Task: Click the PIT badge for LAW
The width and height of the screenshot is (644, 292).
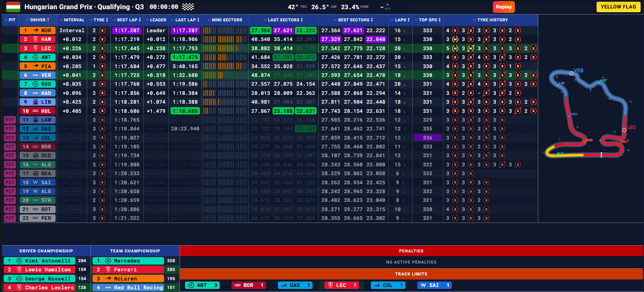Action: click(10, 120)
